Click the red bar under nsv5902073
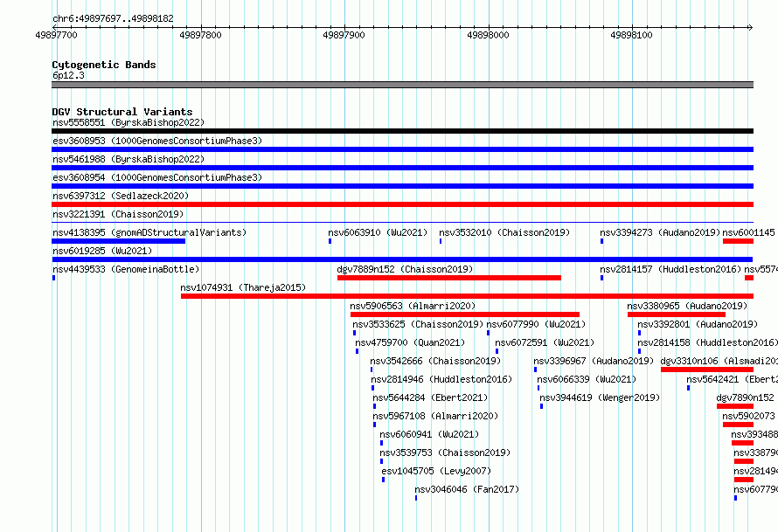The height and width of the screenshot is (532, 778). (x=739, y=425)
